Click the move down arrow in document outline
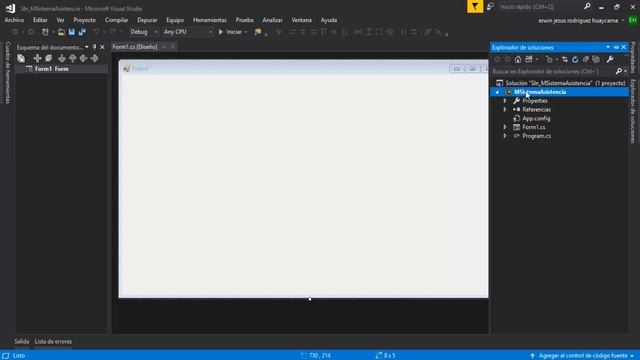Viewport: 640px width, 360px height. coord(62,58)
